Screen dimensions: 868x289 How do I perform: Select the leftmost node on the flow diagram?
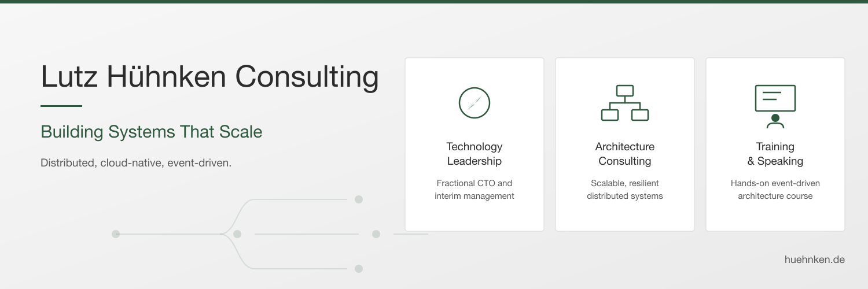pyautogui.click(x=116, y=234)
